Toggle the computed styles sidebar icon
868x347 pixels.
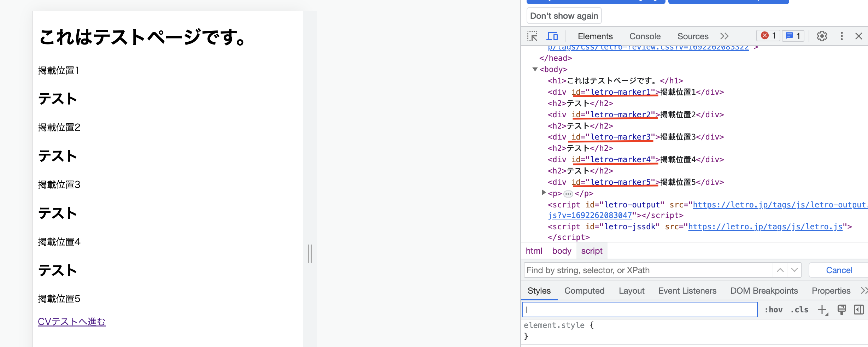[x=858, y=310]
